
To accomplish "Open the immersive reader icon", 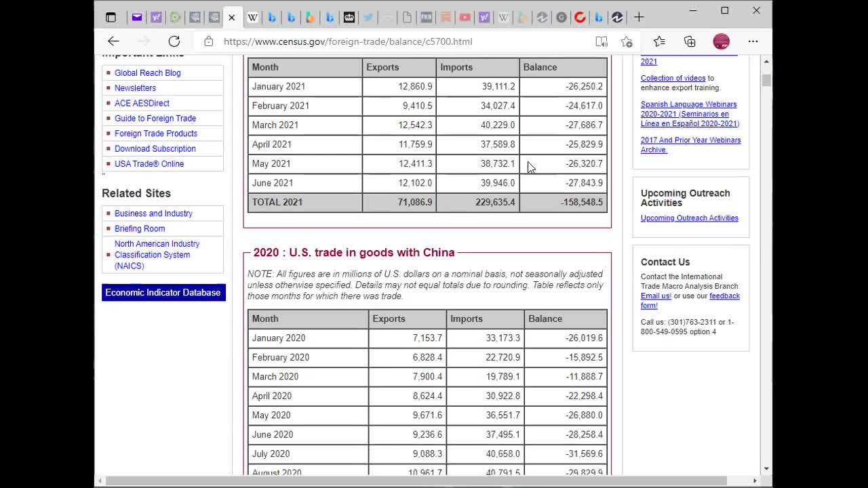I will point(601,41).
